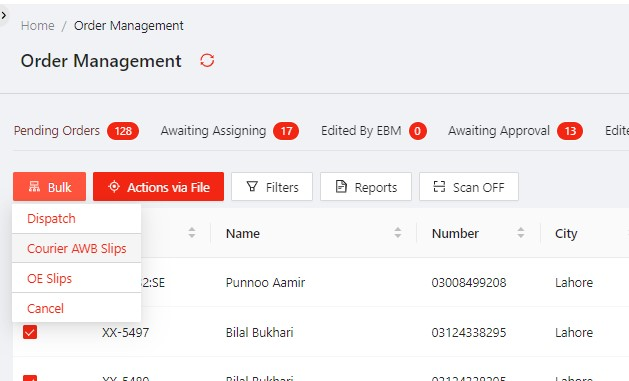
Task: Open the Bulk actions menu
Action: click(49, 187)
